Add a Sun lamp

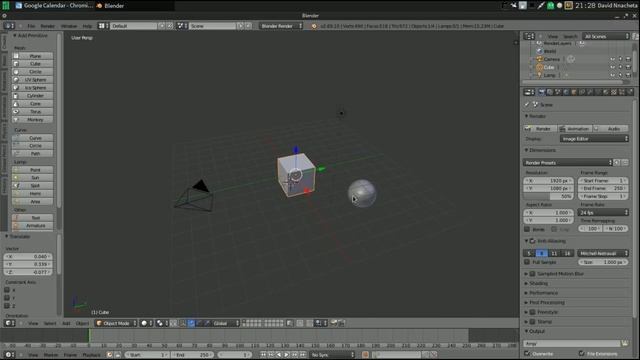[x=33, y=178]
